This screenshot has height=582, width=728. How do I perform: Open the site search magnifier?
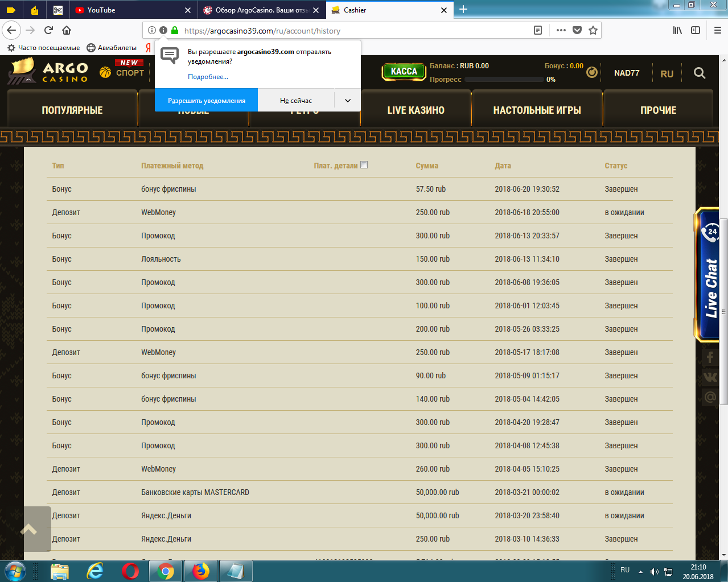click(700, 73)
